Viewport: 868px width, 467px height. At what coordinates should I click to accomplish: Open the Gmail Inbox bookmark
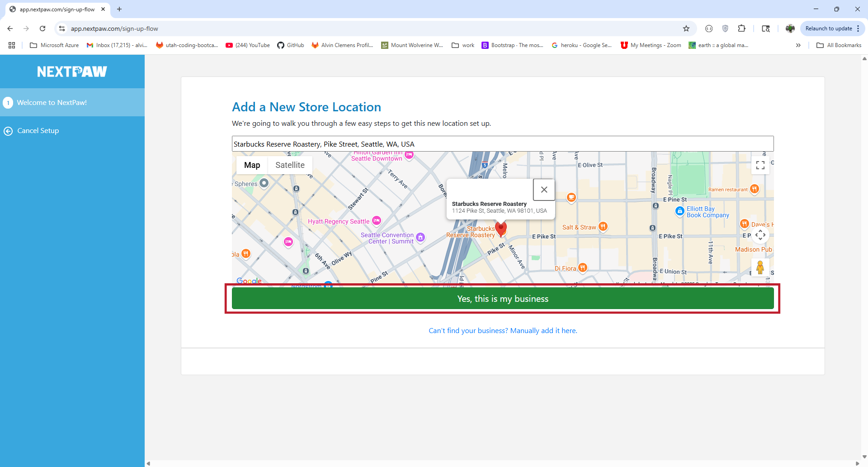117,45
